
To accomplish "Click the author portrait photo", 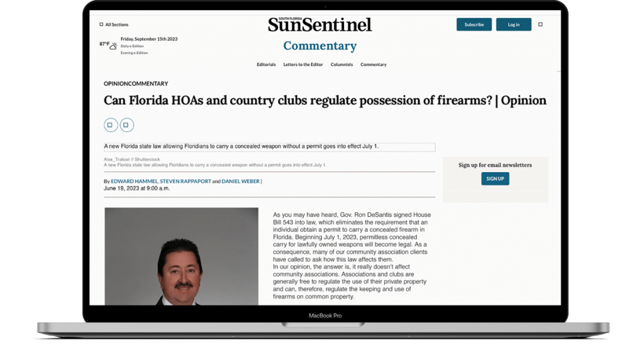I will [182, 256].
